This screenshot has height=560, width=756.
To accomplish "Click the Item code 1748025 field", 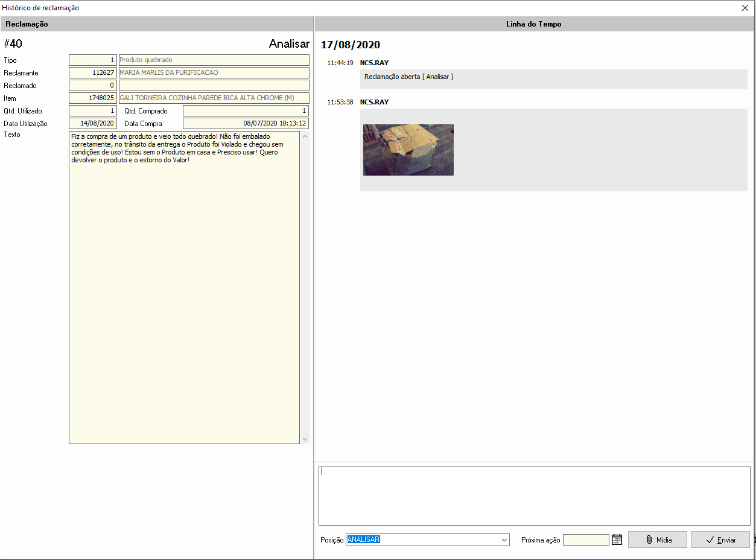I will point(93,98).
